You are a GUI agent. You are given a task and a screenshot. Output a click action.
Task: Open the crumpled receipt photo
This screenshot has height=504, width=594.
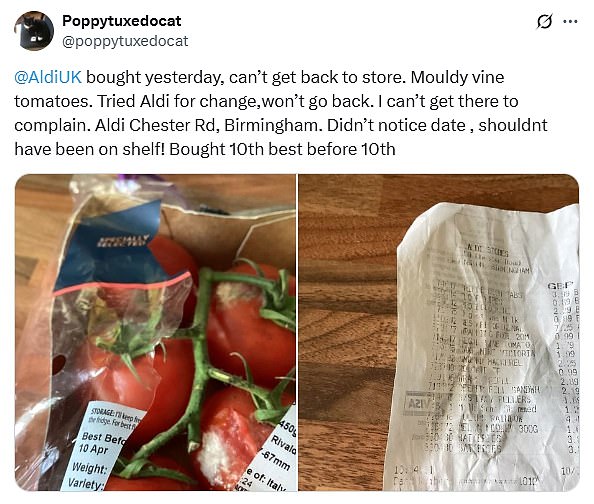(439, 332)
